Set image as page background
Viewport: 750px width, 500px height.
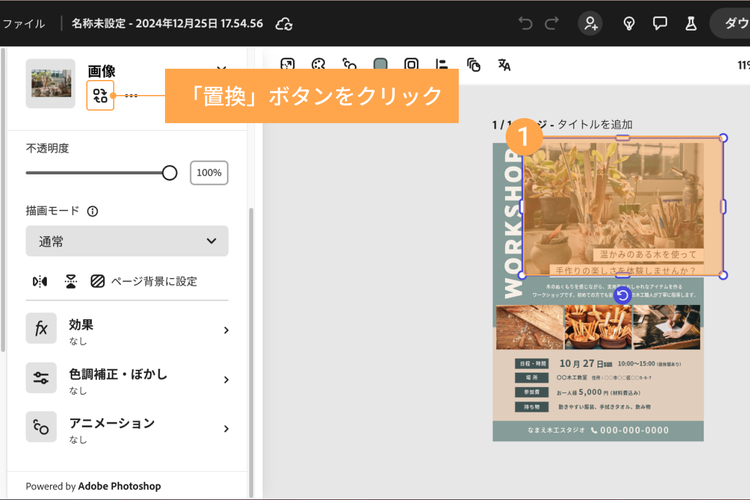click(x=144, y=281)
